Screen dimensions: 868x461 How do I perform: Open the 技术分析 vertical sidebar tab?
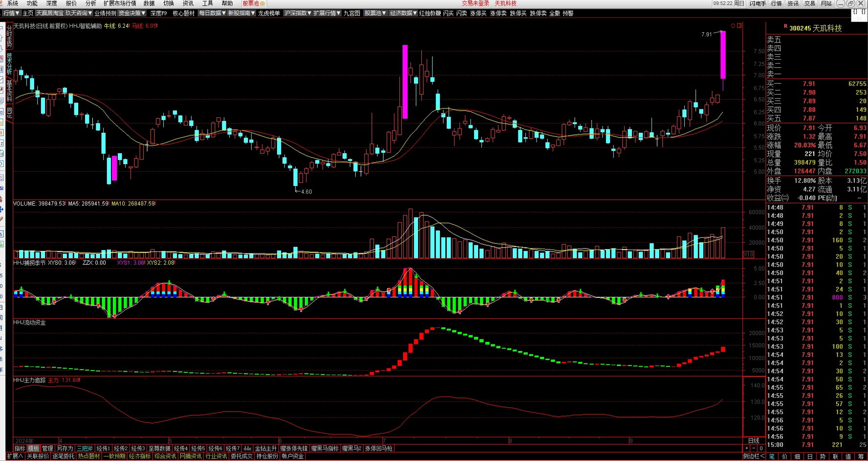9,63
